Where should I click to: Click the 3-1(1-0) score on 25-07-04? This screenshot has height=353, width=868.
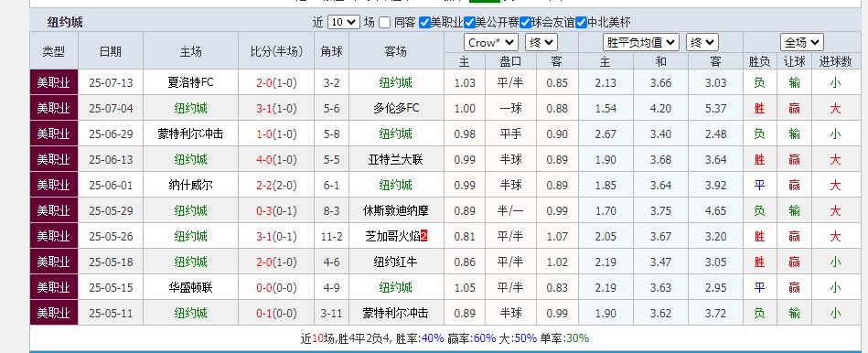(x=276, y=109)
